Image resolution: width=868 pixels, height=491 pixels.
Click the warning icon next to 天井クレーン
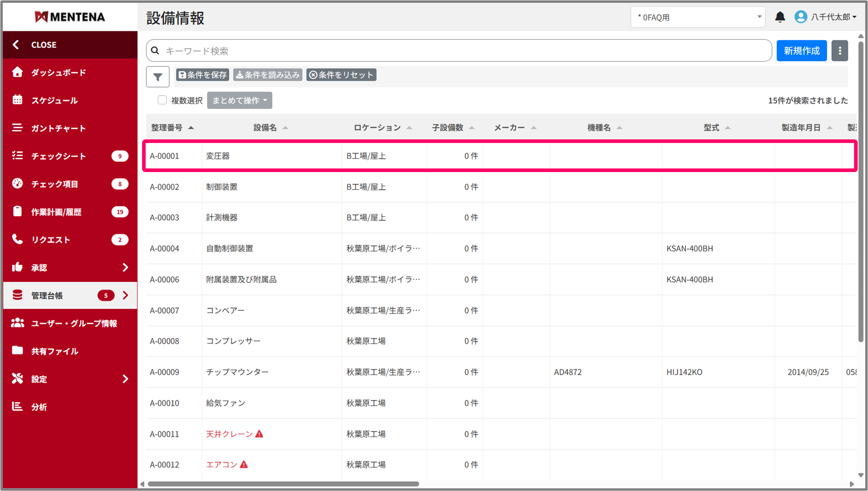coord(259,434)
